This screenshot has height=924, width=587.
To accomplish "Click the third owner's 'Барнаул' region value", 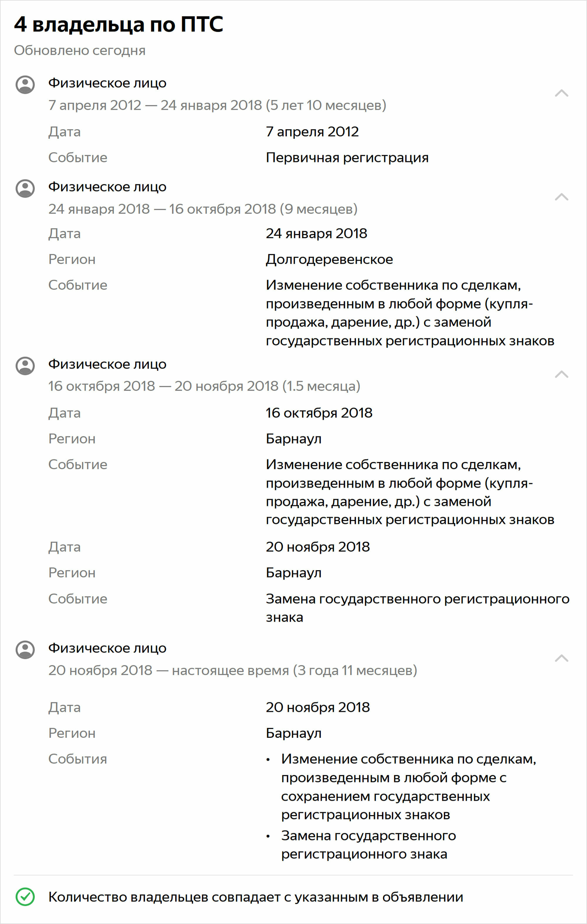I will click(294, 439).
